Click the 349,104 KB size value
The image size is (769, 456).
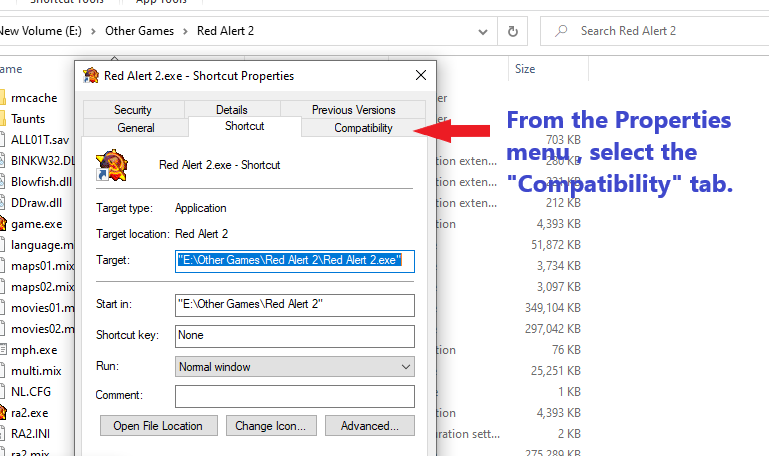553,308
